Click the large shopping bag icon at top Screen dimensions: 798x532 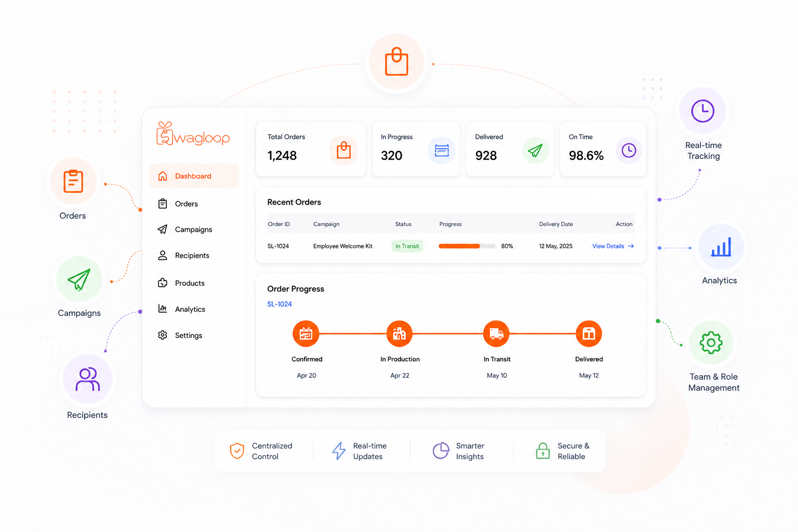point(396,62)
